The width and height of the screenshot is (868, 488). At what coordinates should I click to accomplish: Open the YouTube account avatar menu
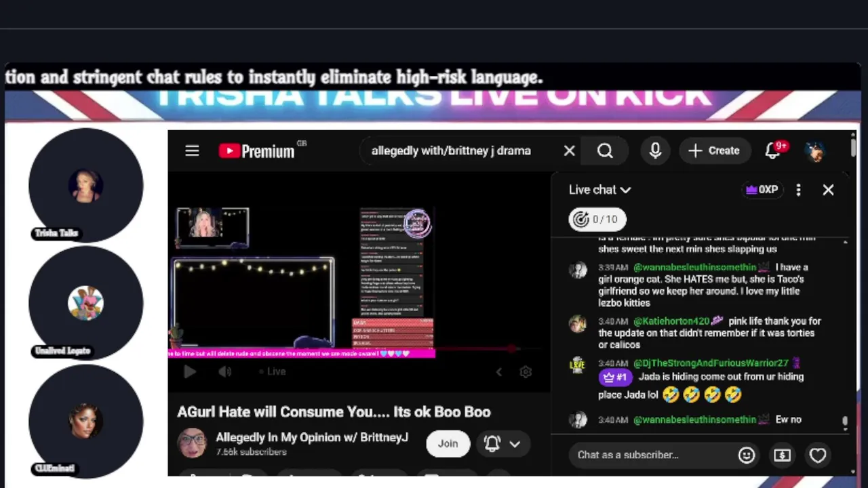tap(815, 150)
